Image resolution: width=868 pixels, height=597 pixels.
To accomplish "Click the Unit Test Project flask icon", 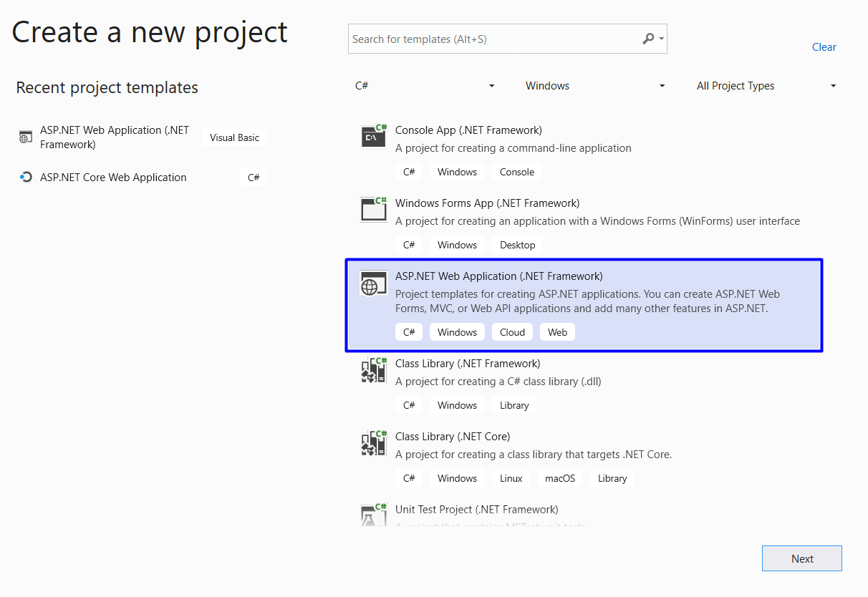I will point(374,515).
